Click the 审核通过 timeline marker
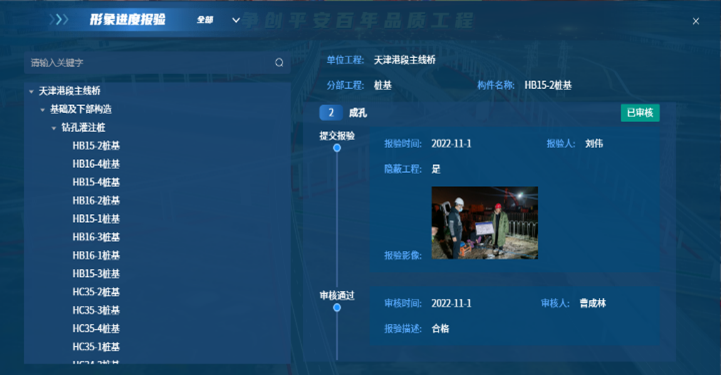Viewport: 721px width, 375px height. click(337, 307)
